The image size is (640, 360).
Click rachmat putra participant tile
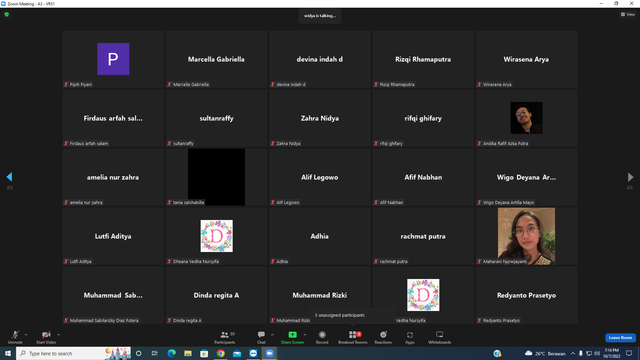pyautogui.click(x=423, y=236)
